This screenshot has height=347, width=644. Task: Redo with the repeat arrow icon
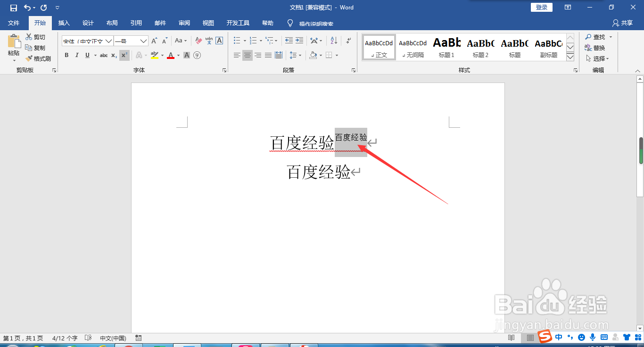pyautogui.click(x=44, y=8)
